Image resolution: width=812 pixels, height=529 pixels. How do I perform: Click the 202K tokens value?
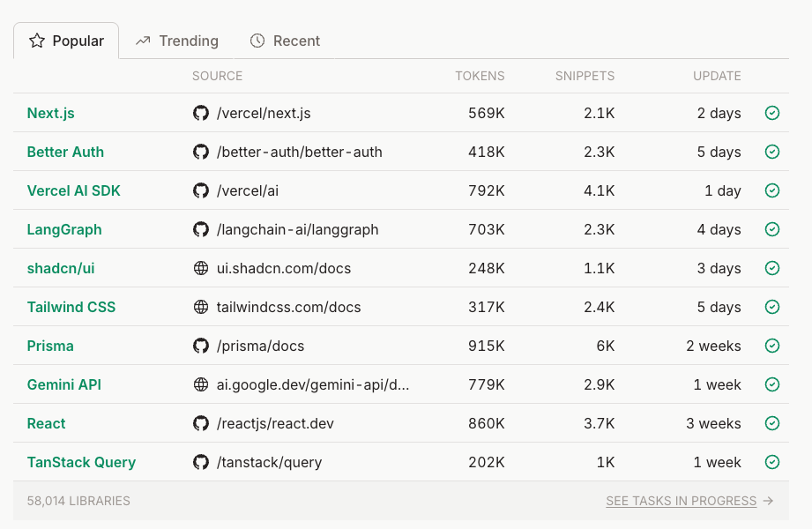[487, 462]
